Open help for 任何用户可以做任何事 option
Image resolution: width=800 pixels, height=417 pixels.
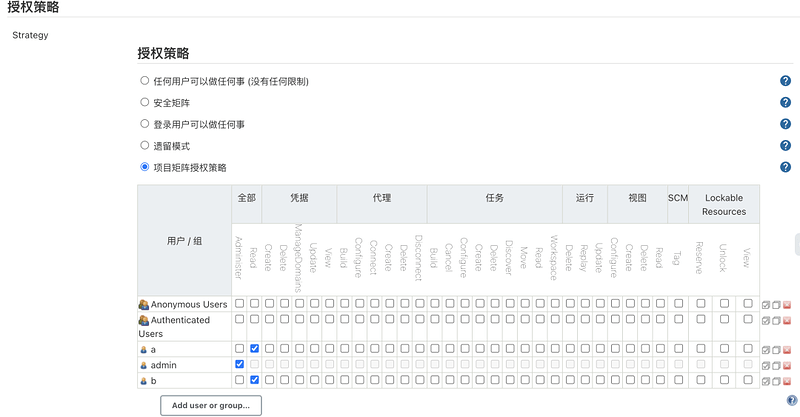[x=785, y=81]
